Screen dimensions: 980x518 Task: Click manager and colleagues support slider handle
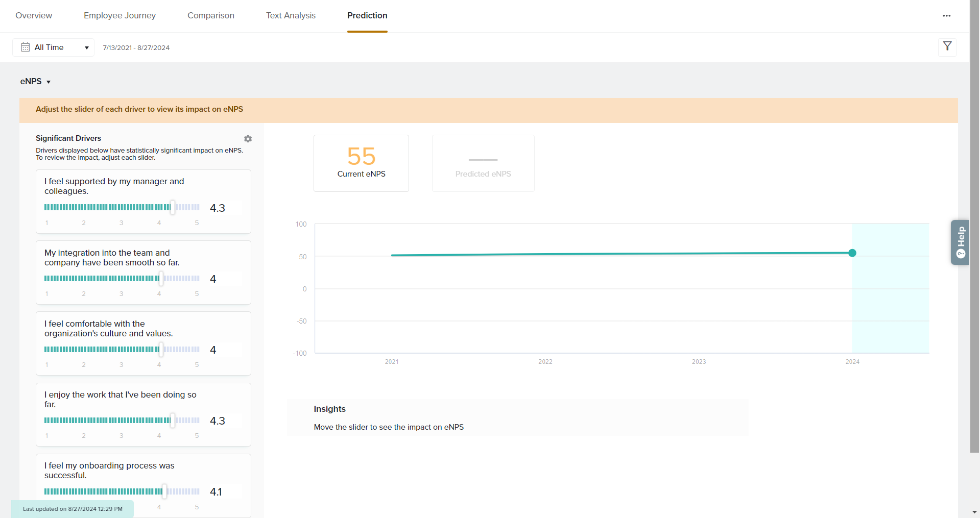(x=173, y=207)
